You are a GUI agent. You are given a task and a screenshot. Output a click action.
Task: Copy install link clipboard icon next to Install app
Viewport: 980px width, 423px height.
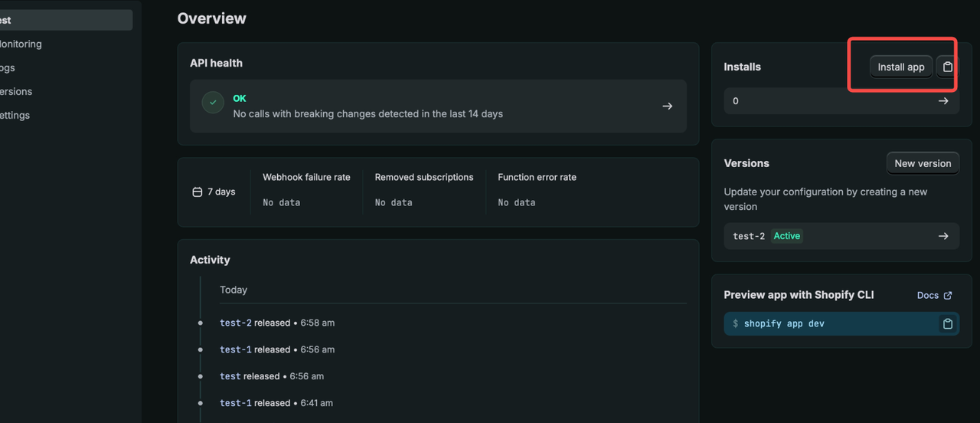947,67
